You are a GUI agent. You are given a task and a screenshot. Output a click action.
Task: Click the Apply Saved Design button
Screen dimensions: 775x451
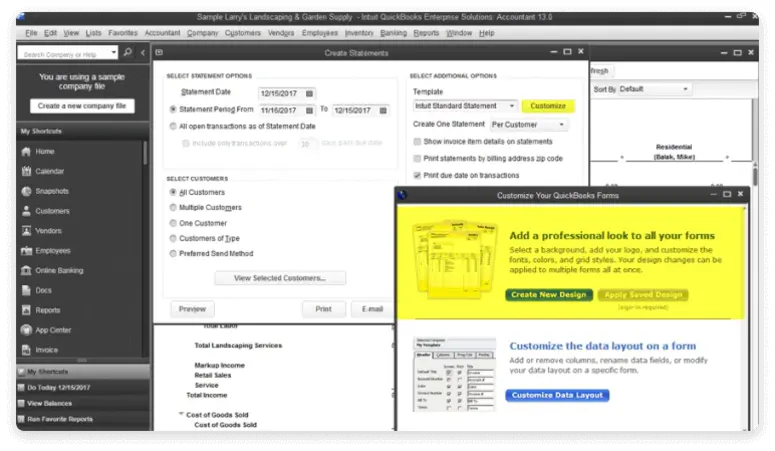pyautogui.click(x=643, y=295)
